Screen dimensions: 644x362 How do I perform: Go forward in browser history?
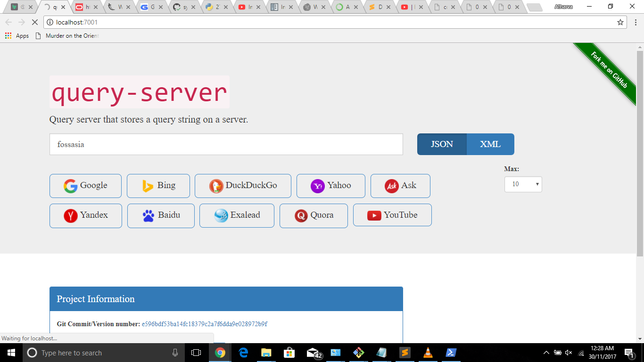[x=21, y=22]
